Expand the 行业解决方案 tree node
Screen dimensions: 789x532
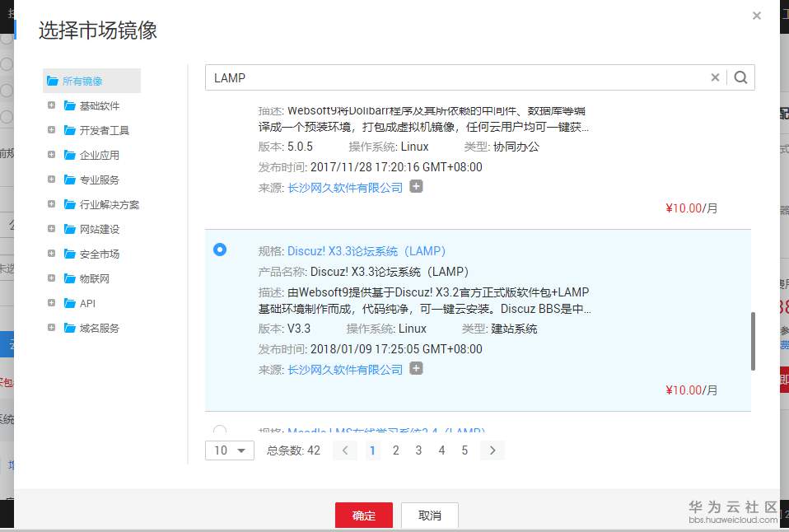tap(51, 204)
